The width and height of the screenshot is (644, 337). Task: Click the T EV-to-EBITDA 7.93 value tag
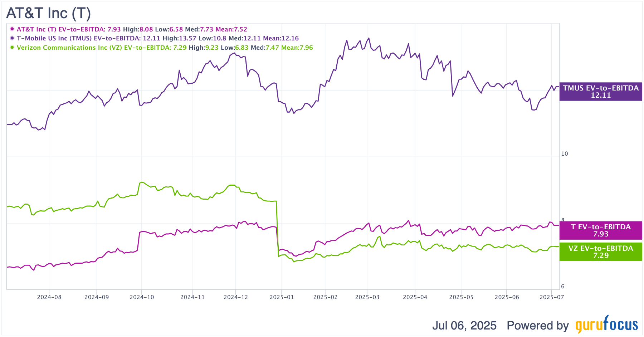(x=601, y=230)
